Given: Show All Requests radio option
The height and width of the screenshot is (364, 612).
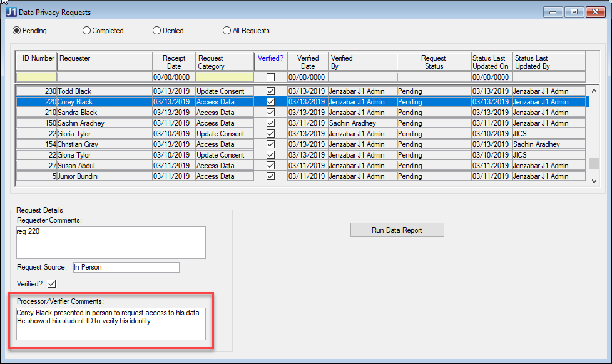Looking at the screenshot, I should [227, 31].
